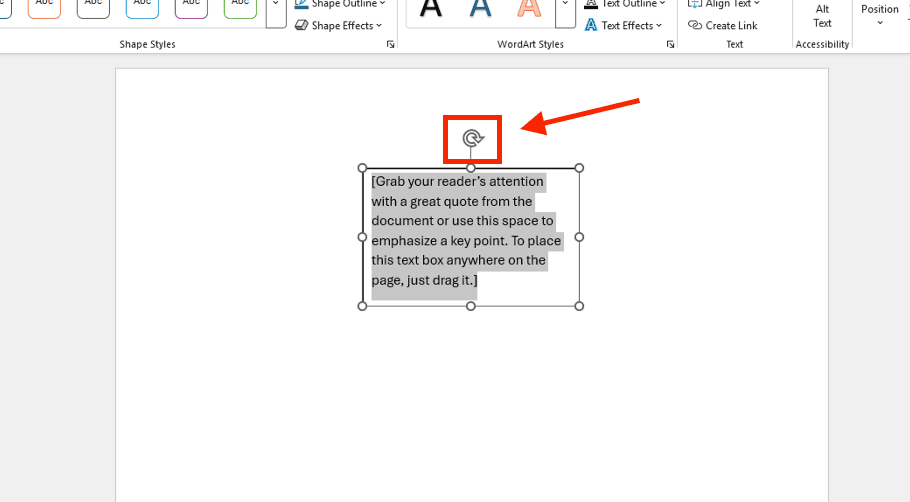Click the top-right corner resize handle

(579, 168)
